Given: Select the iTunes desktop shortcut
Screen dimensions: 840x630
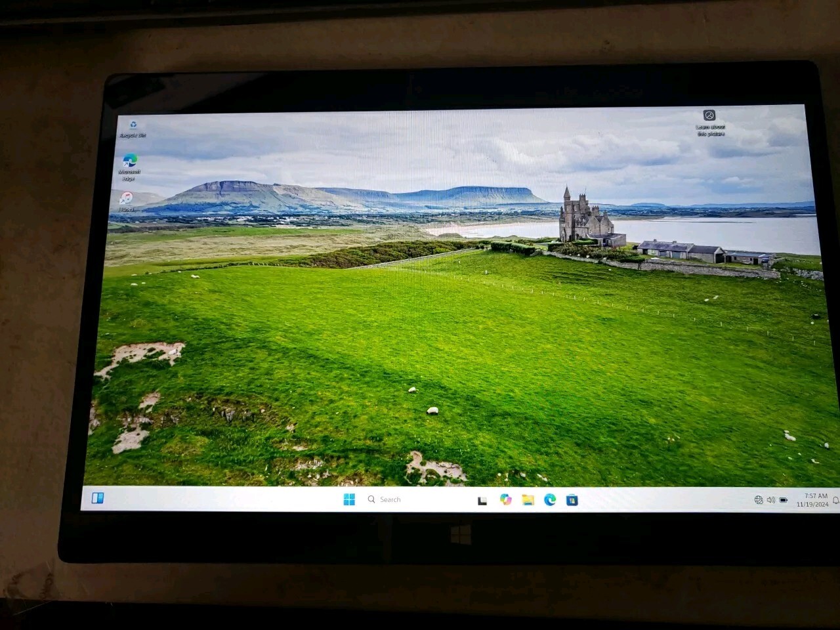Looking at the screenshot, I should click(x=126, y=201).
